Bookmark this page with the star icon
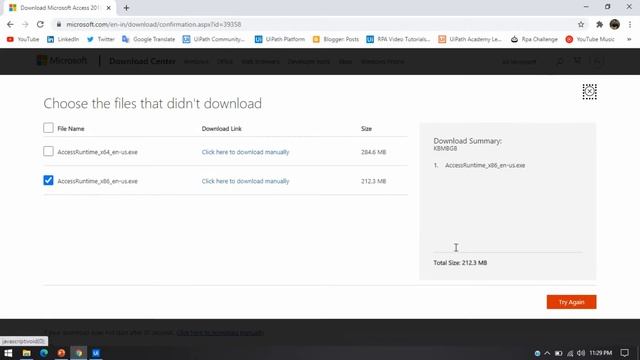 pyautogui.click(x=581, y=24)
